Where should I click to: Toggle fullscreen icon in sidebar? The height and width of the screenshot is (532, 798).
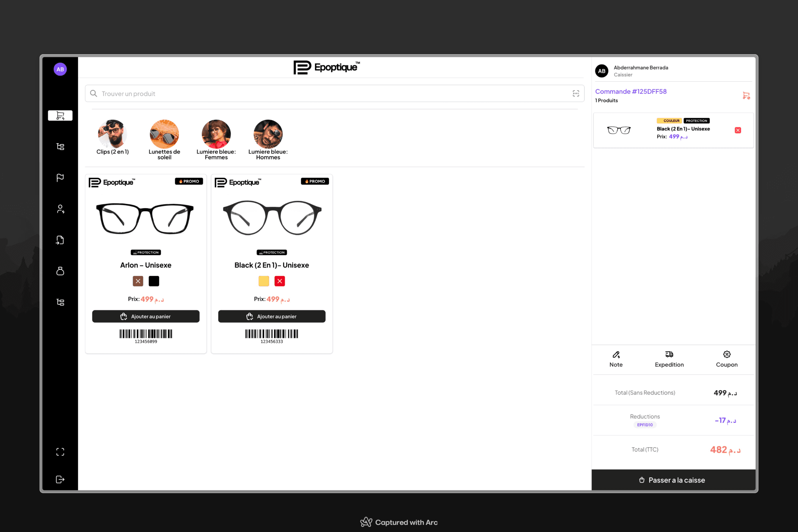pos(60,452)
